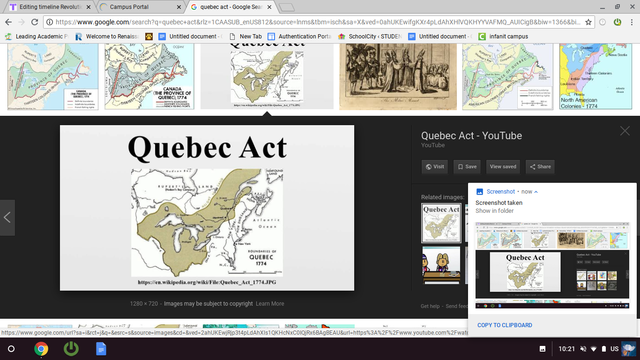The width and height of the screenshot is (640, 360).
Task: Click the clock showing 10:21
Action: tap(567, 349)
